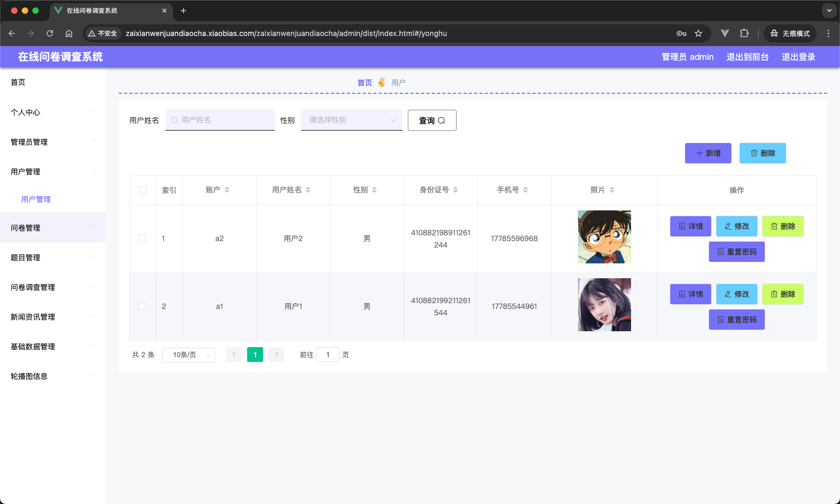Click the 新增 add button

(x=708, y=153)
